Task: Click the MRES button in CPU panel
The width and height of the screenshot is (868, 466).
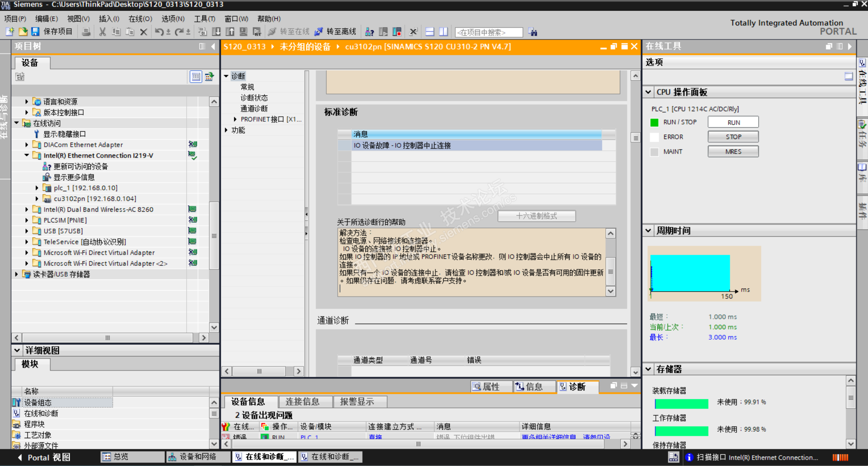Action: [x=733, y=152]
